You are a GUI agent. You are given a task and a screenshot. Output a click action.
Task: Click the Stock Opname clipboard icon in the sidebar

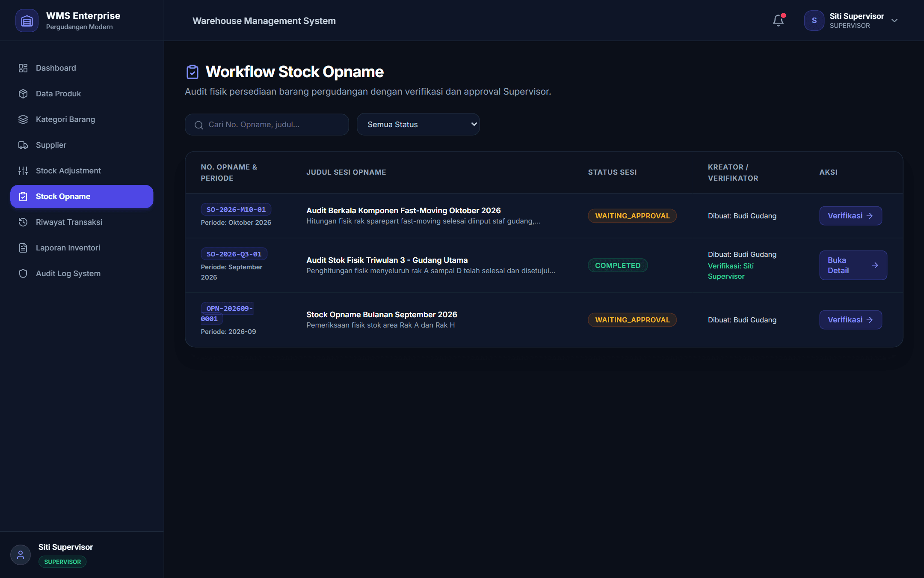click(23, 197)
